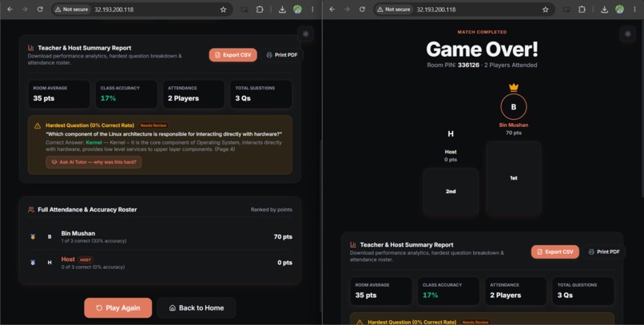Viewport: 644px width, 325px height.
Task: Click the 2nd place podium block
Action: [x=451, y=191]
